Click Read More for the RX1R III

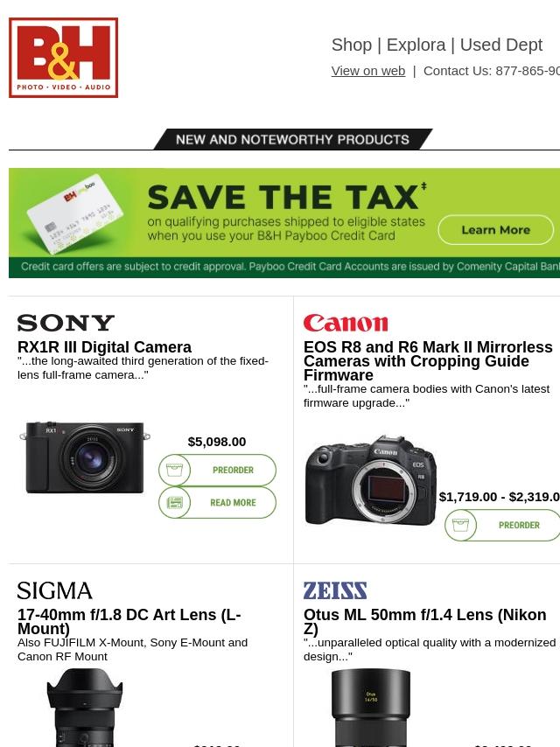point(217,503)
